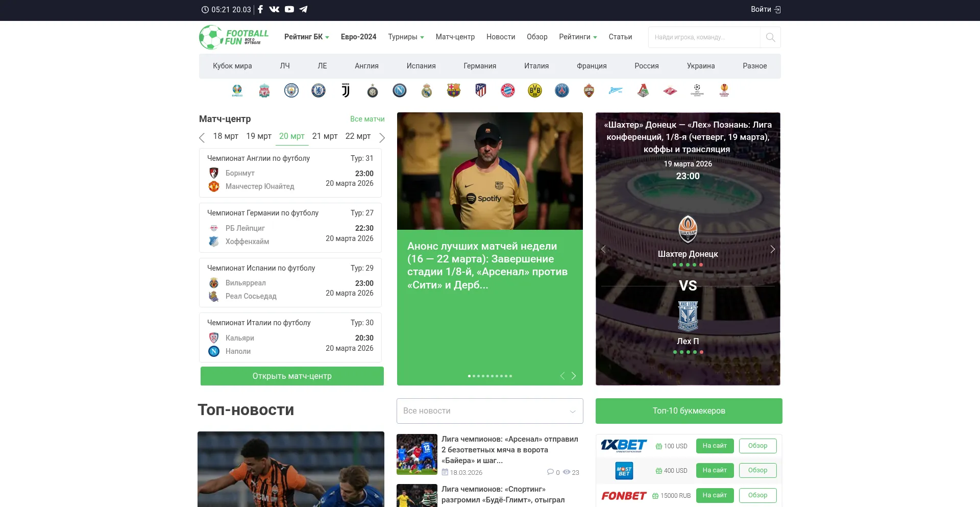The width and height of the screenshot is (980, 507).
Task: Open the PSG club crest
Action: click(x=562, y=90)
